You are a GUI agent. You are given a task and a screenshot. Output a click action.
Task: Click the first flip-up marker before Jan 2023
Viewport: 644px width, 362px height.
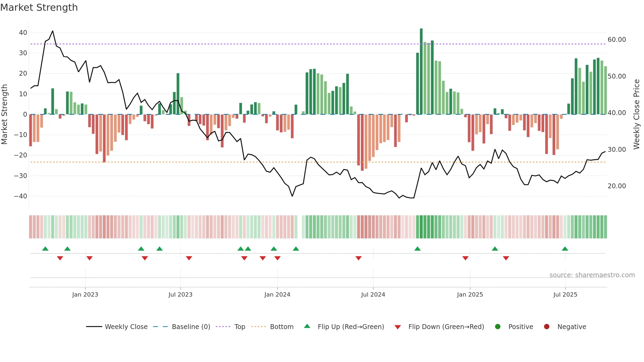pos(45,249)
